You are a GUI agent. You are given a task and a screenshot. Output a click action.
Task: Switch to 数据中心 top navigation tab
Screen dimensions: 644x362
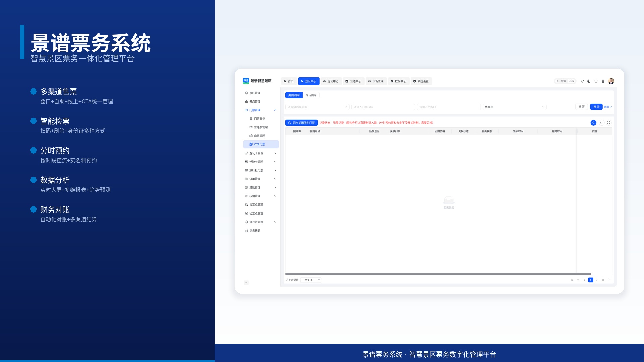pos(398,81)
